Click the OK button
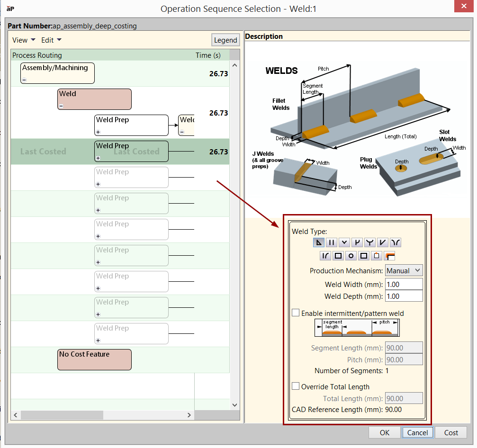The width and height of the screenshot is (477, 448). click(384, 432)
